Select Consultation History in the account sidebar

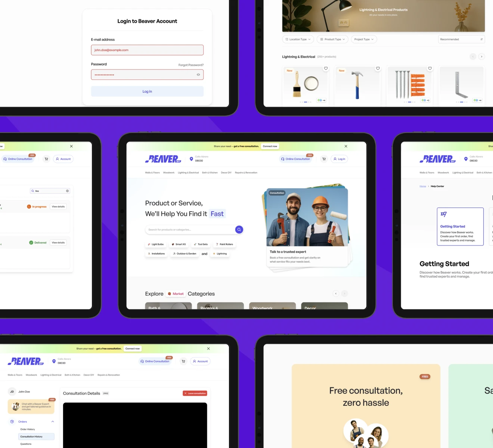point(36,436)
